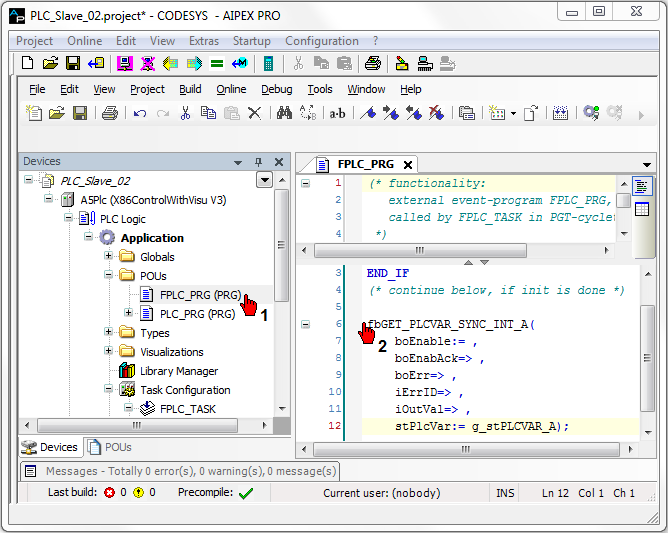Clear all bookmarks with red-crossed flag icon
The image size is (668, 533).
click(436, 113)
